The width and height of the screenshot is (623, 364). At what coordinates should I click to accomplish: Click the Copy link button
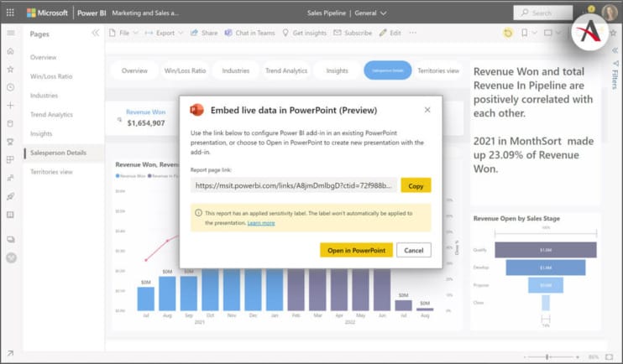tap(416, 185)
